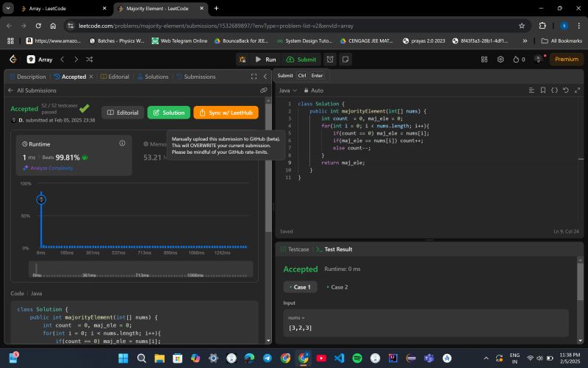Viewport: 588px width, 368px height.
Task: Reset code with the revert arrow icon
Action: point(566,90)
